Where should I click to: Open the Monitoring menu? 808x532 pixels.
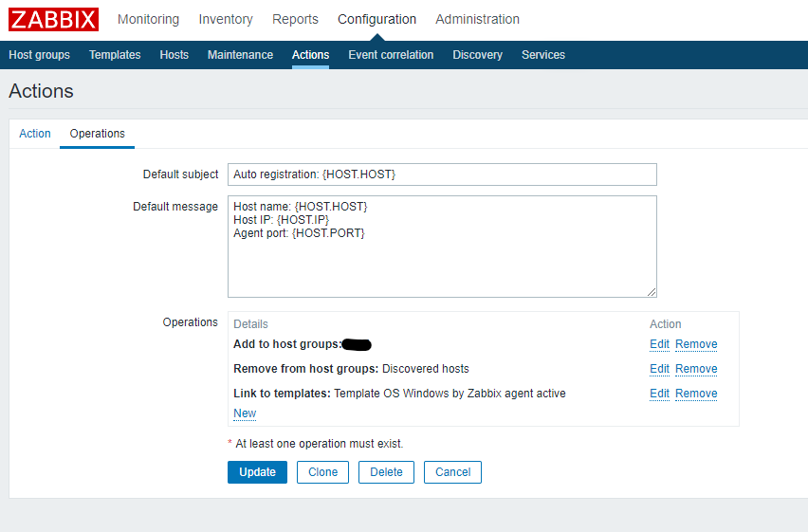coord(148,19)
